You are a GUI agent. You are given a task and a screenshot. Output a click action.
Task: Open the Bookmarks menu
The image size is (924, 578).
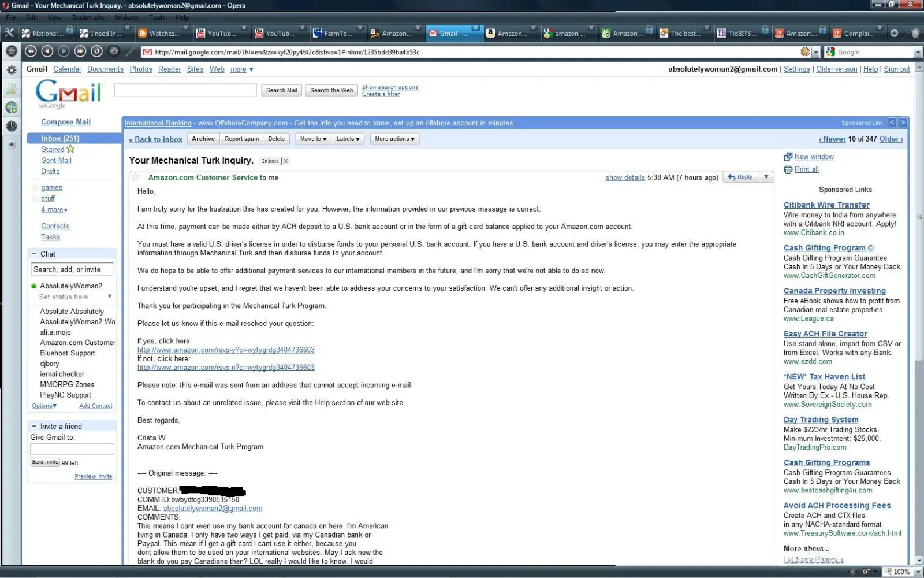(88, 17)
